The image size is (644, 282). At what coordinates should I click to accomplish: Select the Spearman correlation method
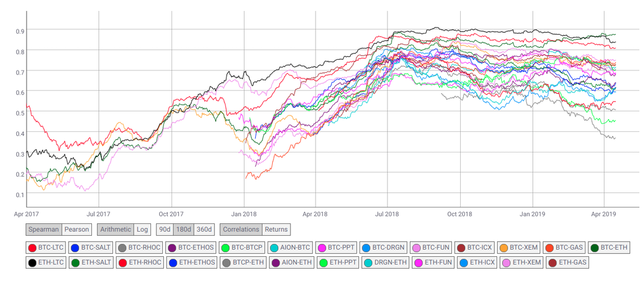[x=43, y=229]
